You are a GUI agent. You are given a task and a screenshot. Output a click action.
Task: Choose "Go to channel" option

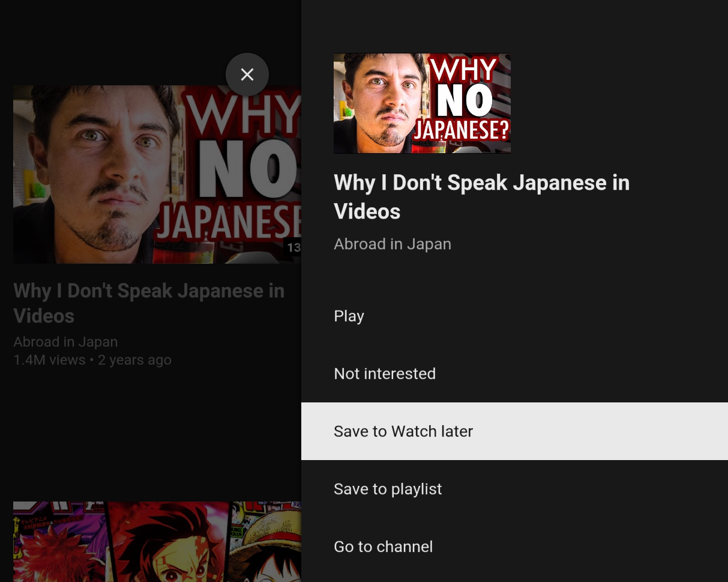click(x=383, y=546)
